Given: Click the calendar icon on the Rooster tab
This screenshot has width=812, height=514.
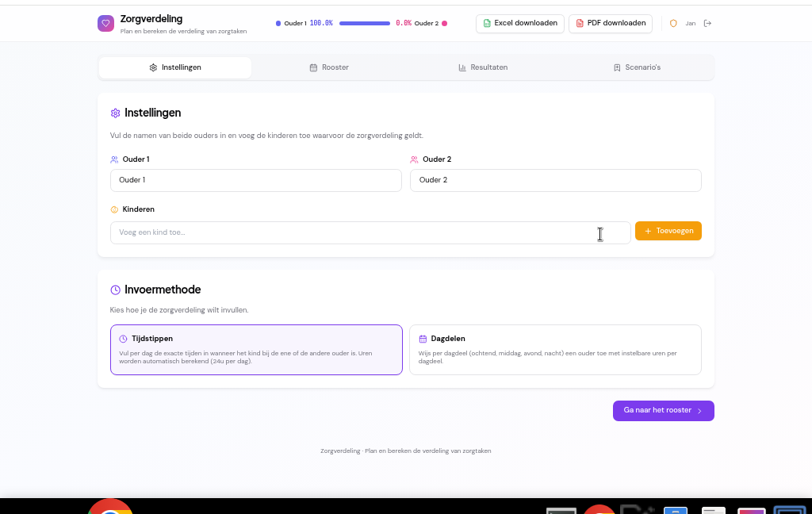Looking at the screenshot, I should tap(312, 67).
